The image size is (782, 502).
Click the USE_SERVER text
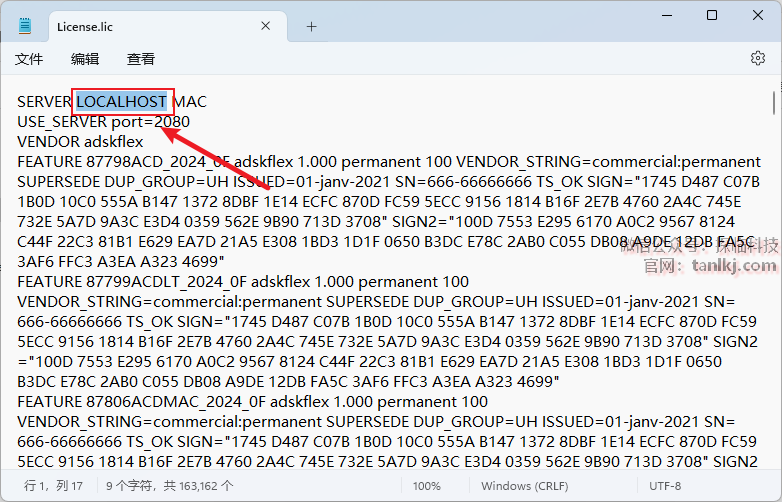coord(62,122)
